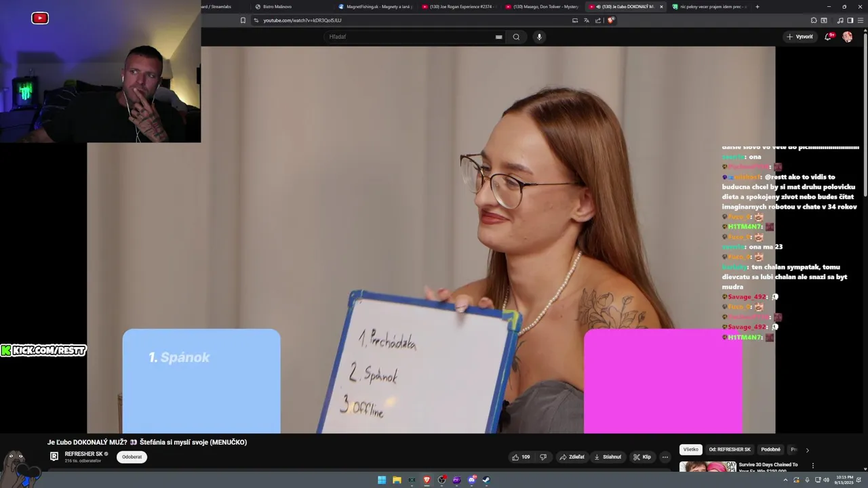Image resolution: width=868 pixels, height=488 pixels.
Task: Switch to Joe Rogan Experience tab
Action: 458,7
